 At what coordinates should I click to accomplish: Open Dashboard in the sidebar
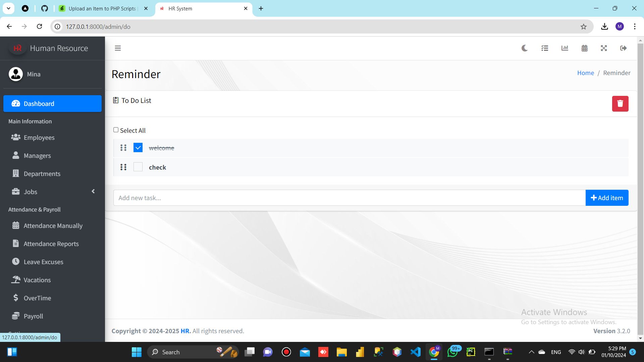[52, 104]
